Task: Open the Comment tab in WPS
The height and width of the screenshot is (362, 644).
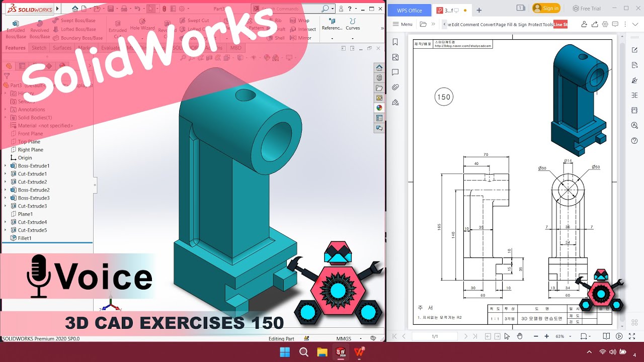Action: click(469, 24)
